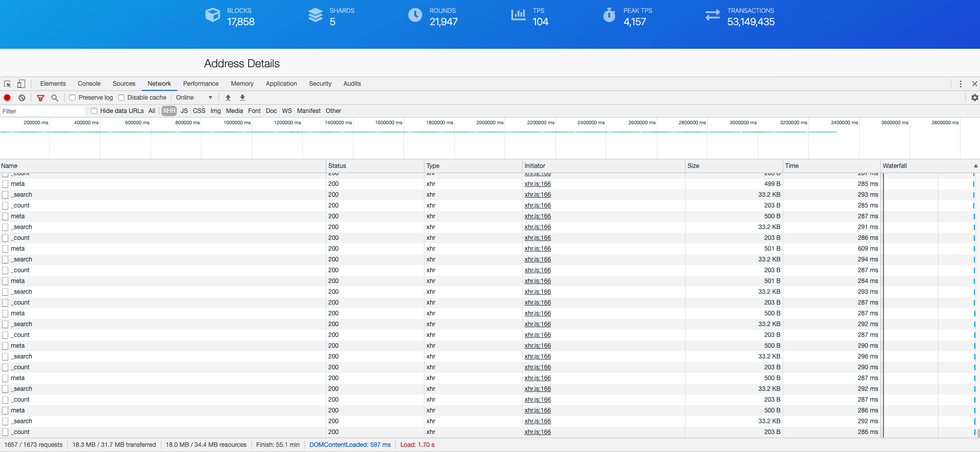Image resolution: width=980 pixels, height=452 pixels.
Task: Open DevTools three-dot customize menu
Action: coord(960,84)
